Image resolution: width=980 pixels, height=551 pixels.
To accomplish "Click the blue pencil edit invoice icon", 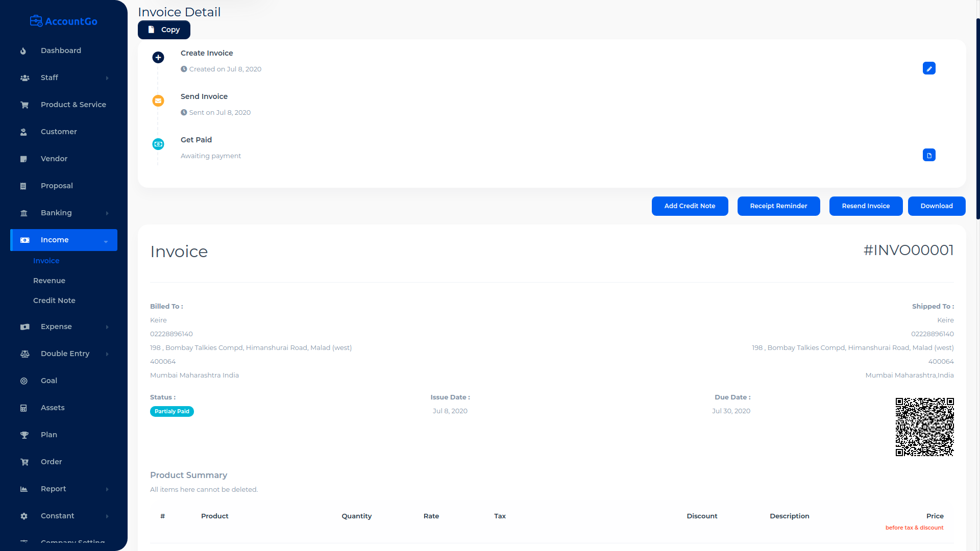I will [x=929, y=68].
